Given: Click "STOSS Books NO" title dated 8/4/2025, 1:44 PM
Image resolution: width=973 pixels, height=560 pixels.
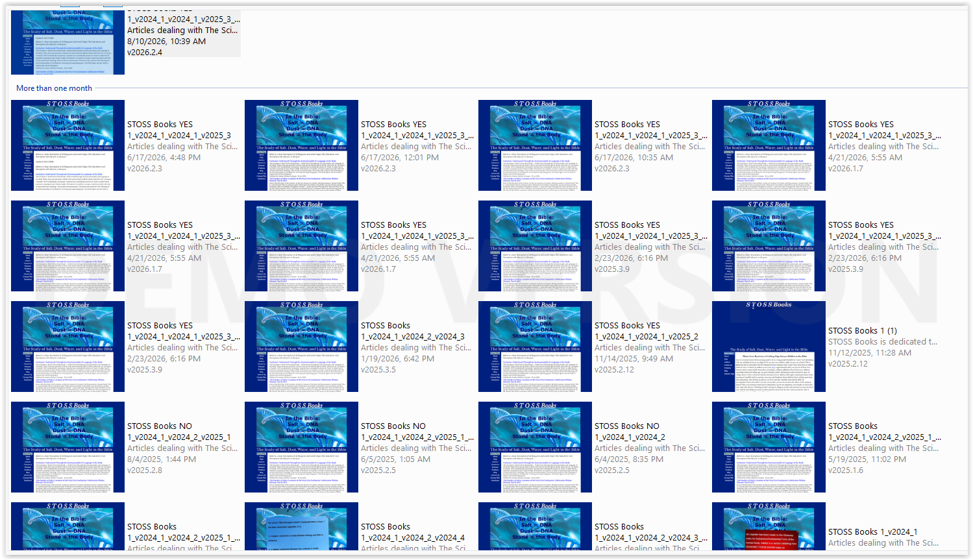Looking at the screenshot, I should click(x=160, y=426).
